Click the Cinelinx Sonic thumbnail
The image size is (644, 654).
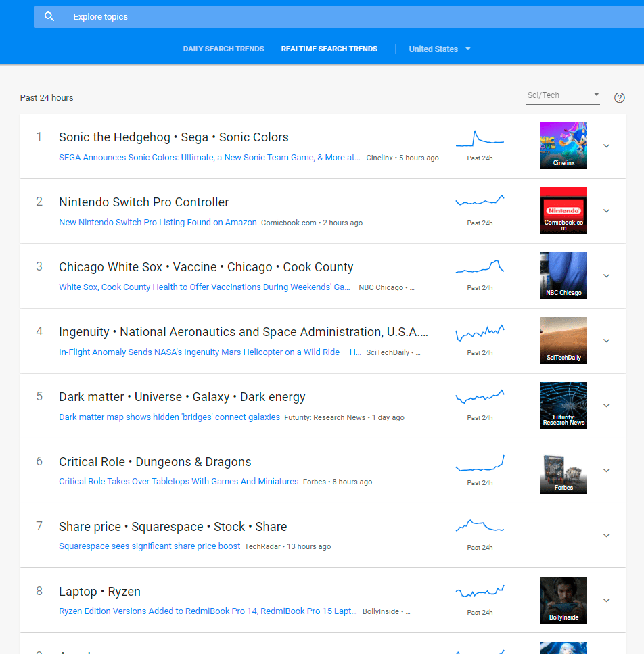563,145
